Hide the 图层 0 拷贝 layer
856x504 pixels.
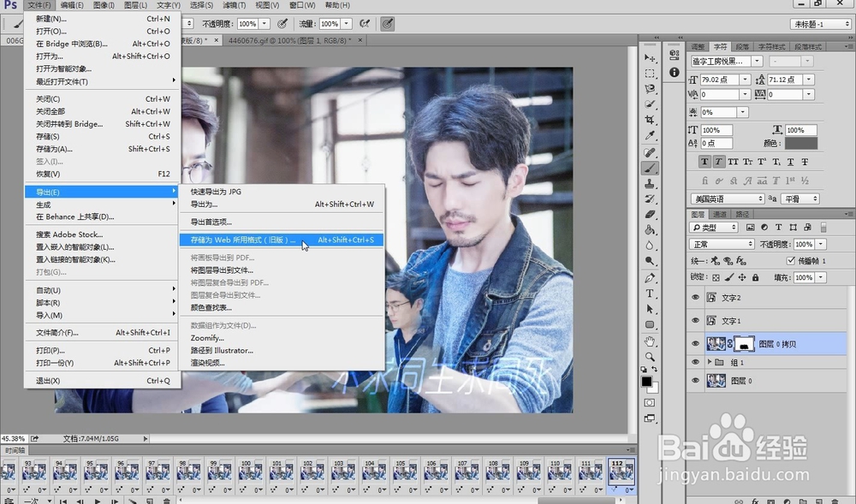point(695,344)
